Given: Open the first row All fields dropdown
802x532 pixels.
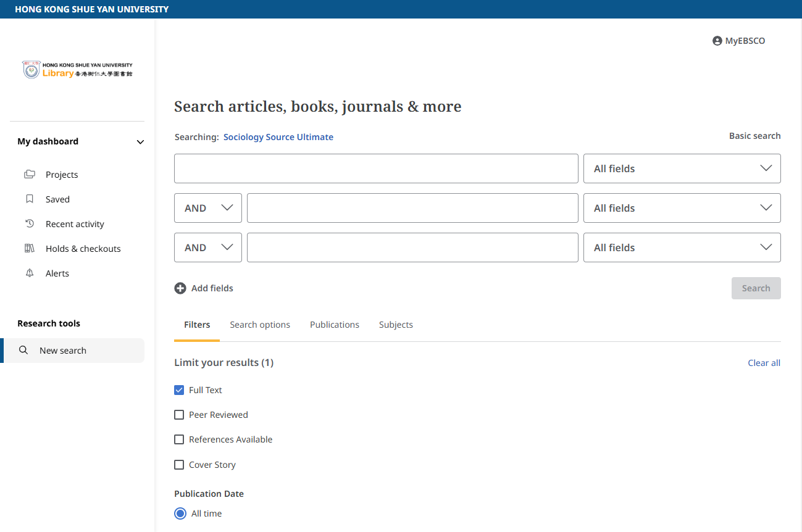Looking at the screenshot, I should point(682,168).
